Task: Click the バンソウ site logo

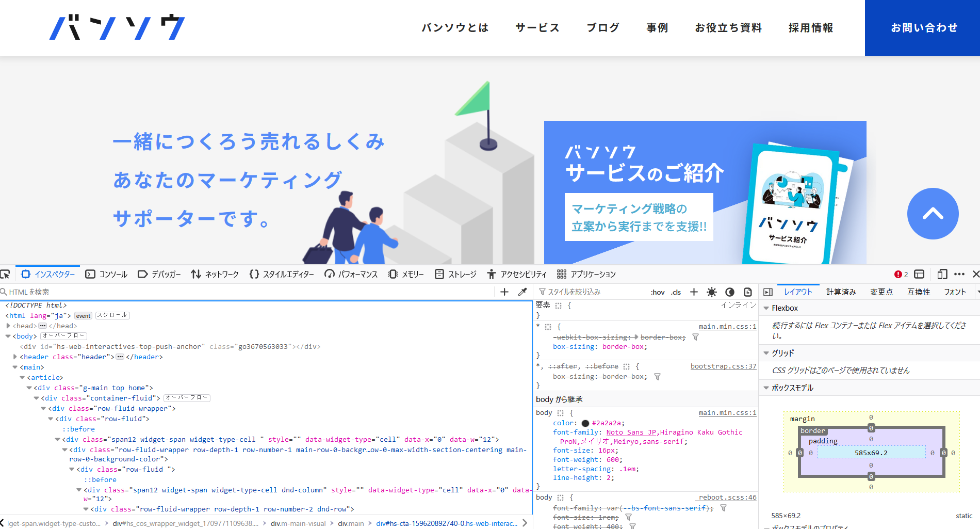Action: tap(117, 27)
